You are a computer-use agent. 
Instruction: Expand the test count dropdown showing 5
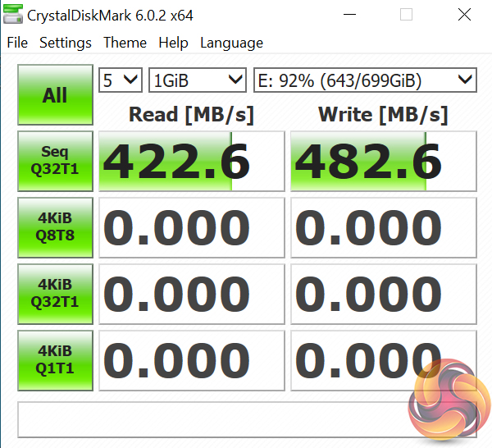coord(121,80)
